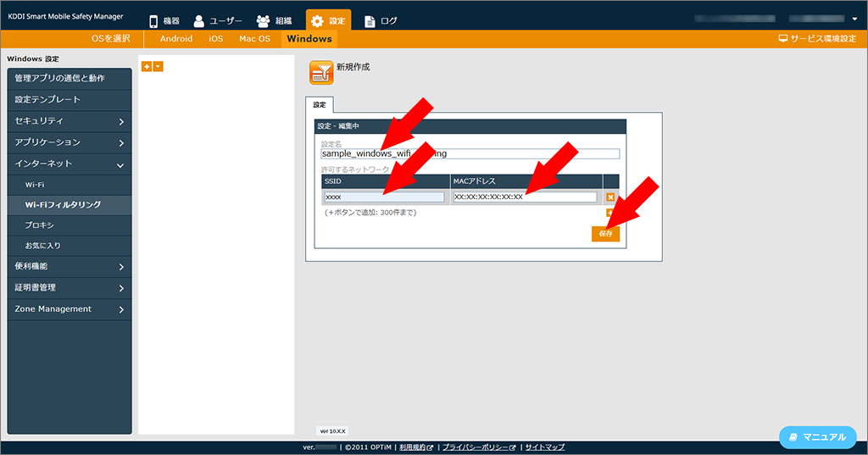Switch to the Android OS tab
868x455 pixels.
[x=176, y=39]
